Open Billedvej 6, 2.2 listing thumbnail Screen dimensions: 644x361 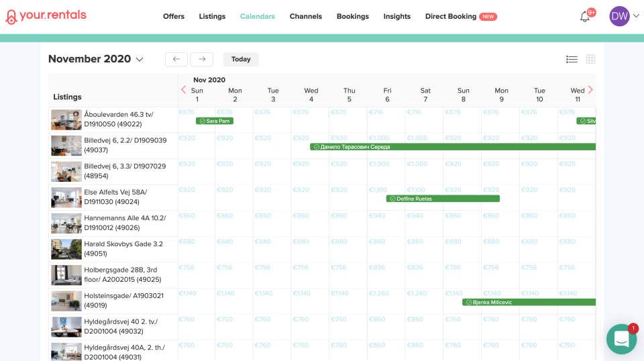coord(66,146)
